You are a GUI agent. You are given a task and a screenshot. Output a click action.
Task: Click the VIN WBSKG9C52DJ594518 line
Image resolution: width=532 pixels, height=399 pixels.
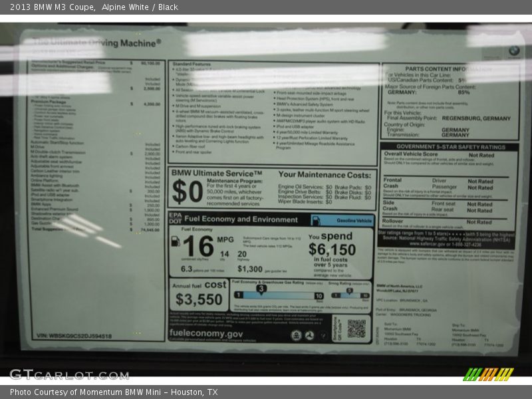pyautogui.click(x=74, y=336)
